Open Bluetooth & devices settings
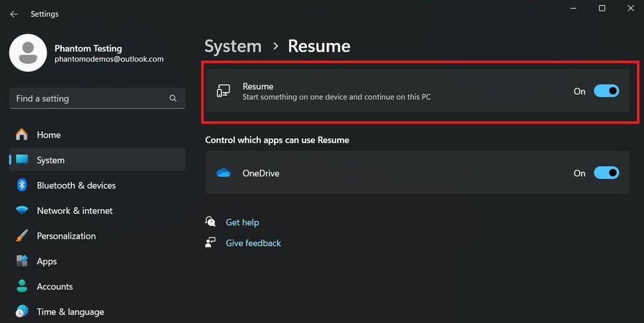Viewport: 644px width, 323px height. coord(76,186)
